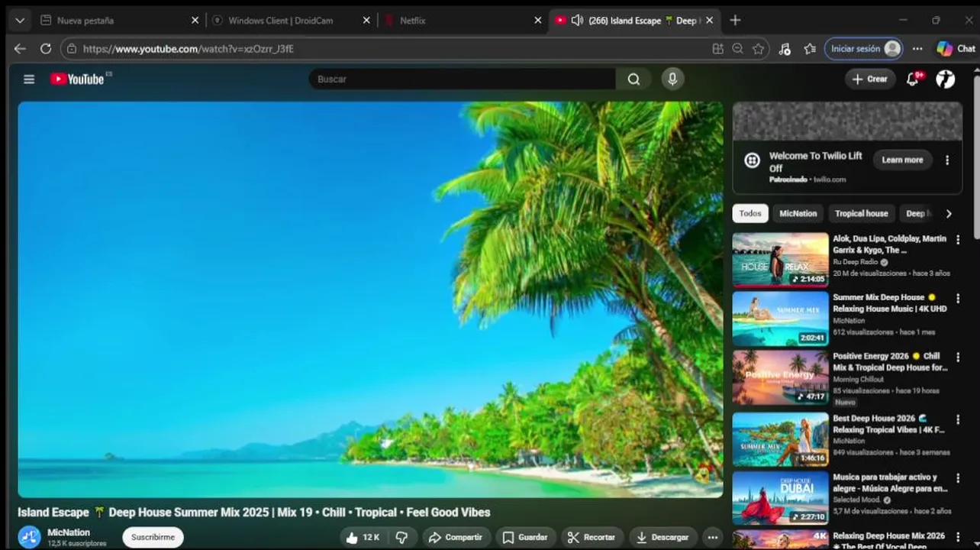Open the Deep House Dubai 2:27:10 thumbnail

[x=780, y=499]
